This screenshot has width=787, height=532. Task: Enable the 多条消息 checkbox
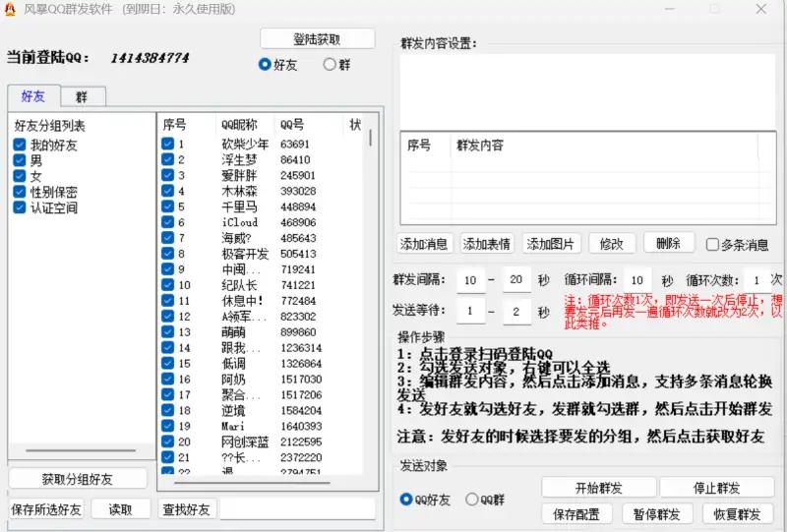[x=713, y=245]
